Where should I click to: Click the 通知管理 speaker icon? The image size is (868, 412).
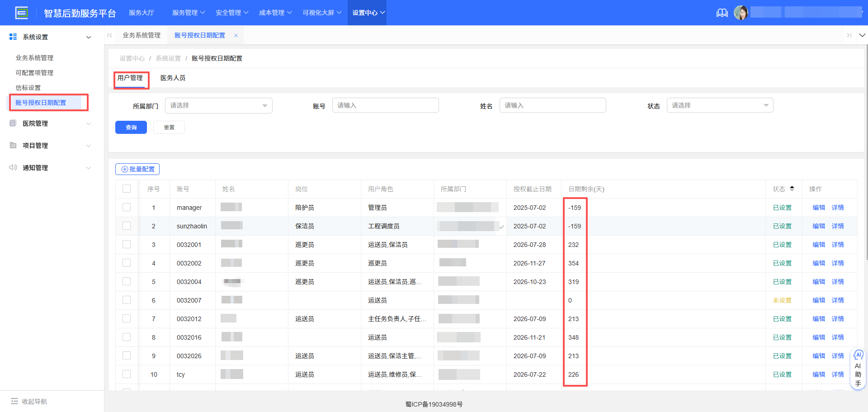tap(13, 167)
